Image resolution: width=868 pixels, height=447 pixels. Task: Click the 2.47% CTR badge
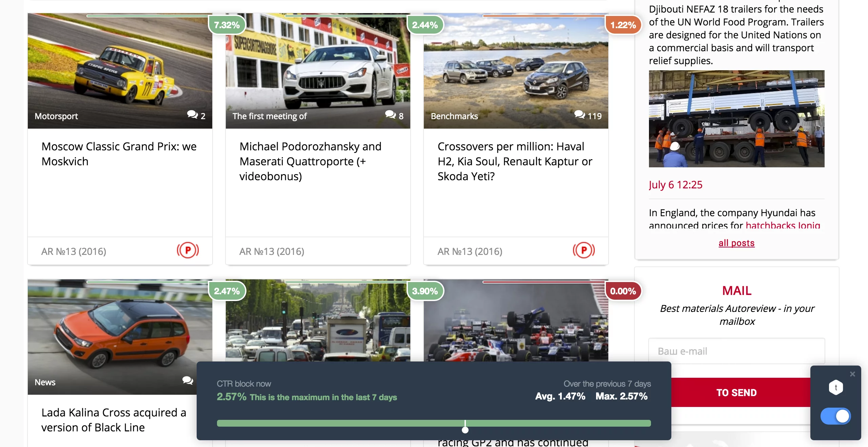[x=227, y=291]
